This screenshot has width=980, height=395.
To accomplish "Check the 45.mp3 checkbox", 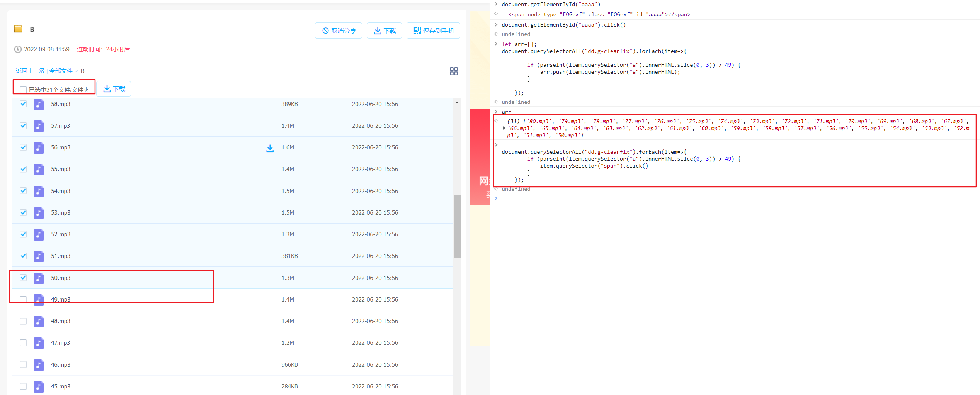I will click(23, 387).
